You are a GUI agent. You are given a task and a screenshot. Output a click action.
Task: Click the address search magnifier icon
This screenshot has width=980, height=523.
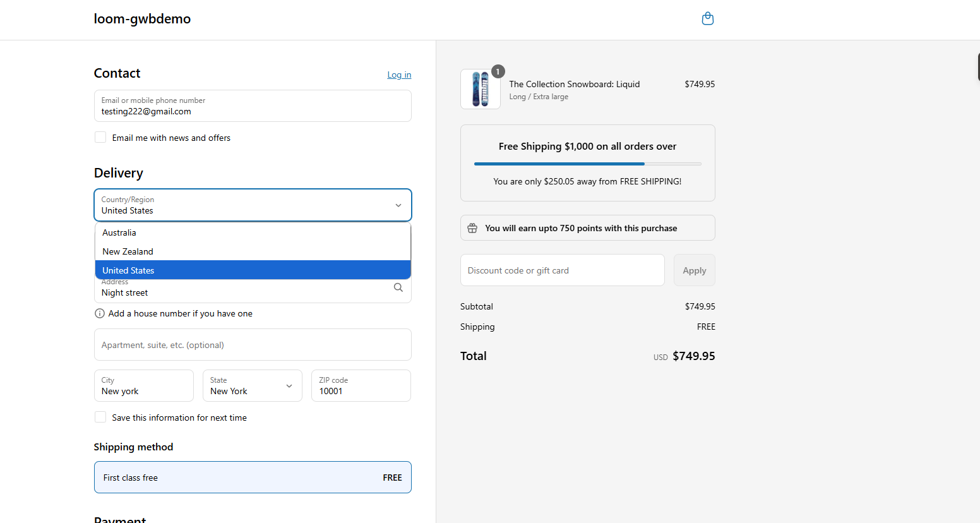point(398,287)
